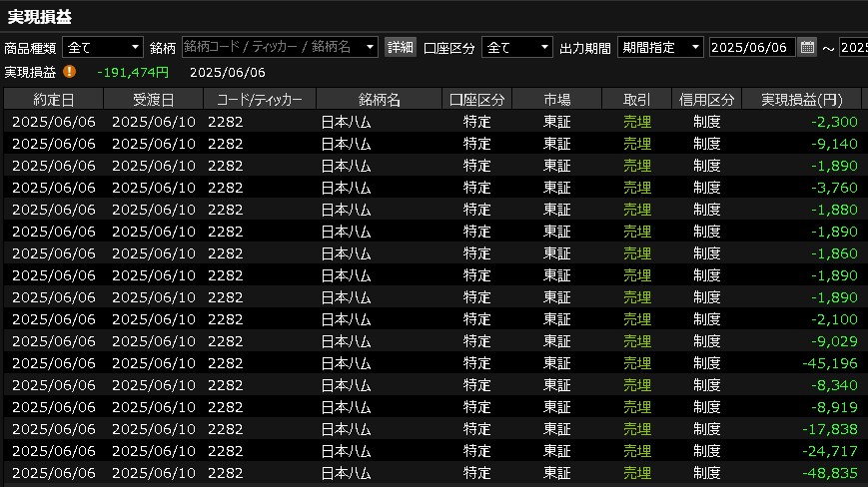Click code 2282 in the -9,140 row
868x487 pixels.
tap(226, 144)
